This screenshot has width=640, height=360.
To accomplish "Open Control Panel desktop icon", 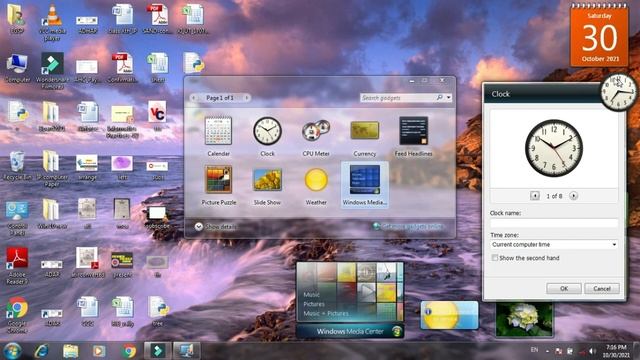I will (17, 218).
